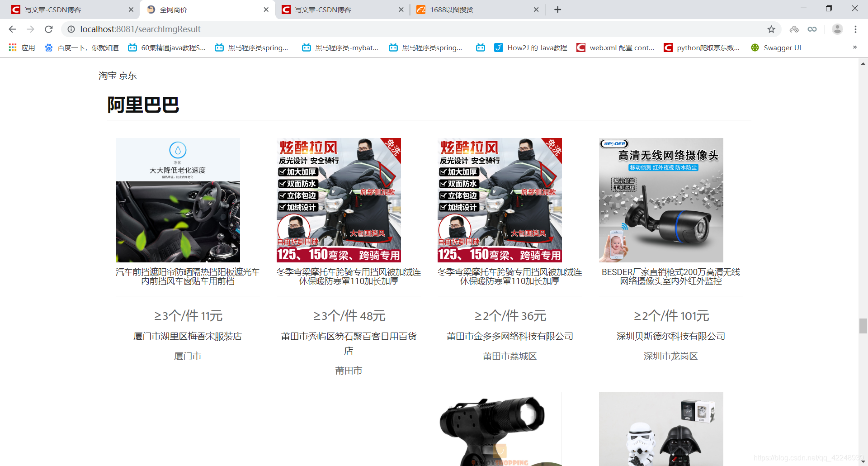This screenshot has width=868, height=466.
Task: Open the third motorcycle windshield quilt image
Action: tap(500, 200)
